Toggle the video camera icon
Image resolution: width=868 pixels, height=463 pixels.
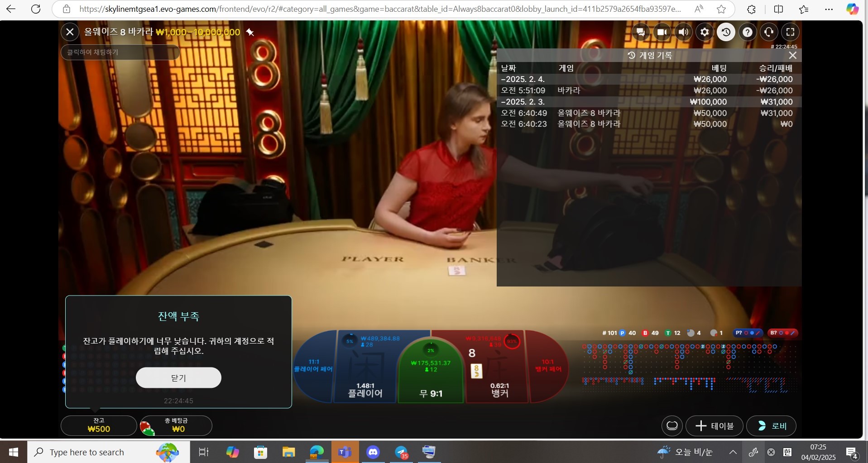tap(662, 32)
